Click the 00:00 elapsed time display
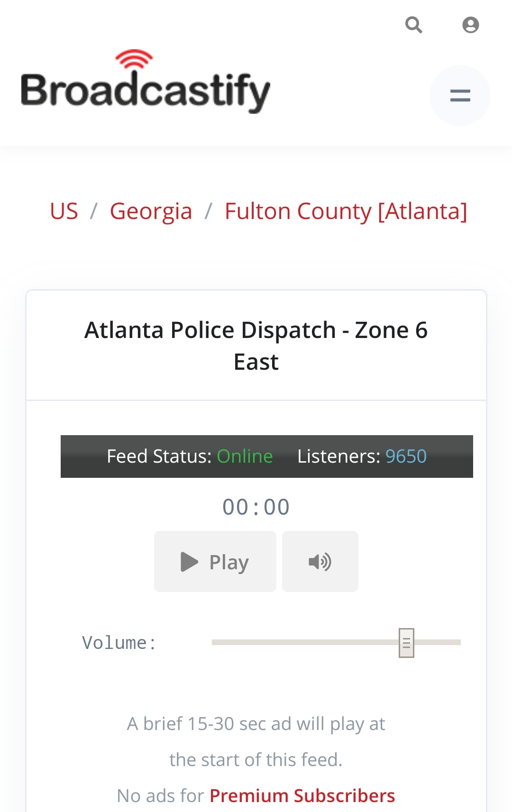The height and width of the screenshot is (812, 512). click(256, 507)
